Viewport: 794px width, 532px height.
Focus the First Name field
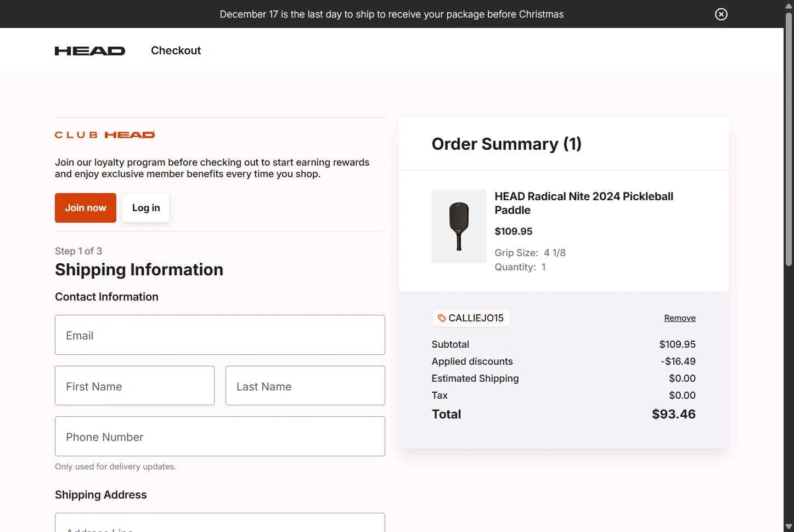(134, 386)
